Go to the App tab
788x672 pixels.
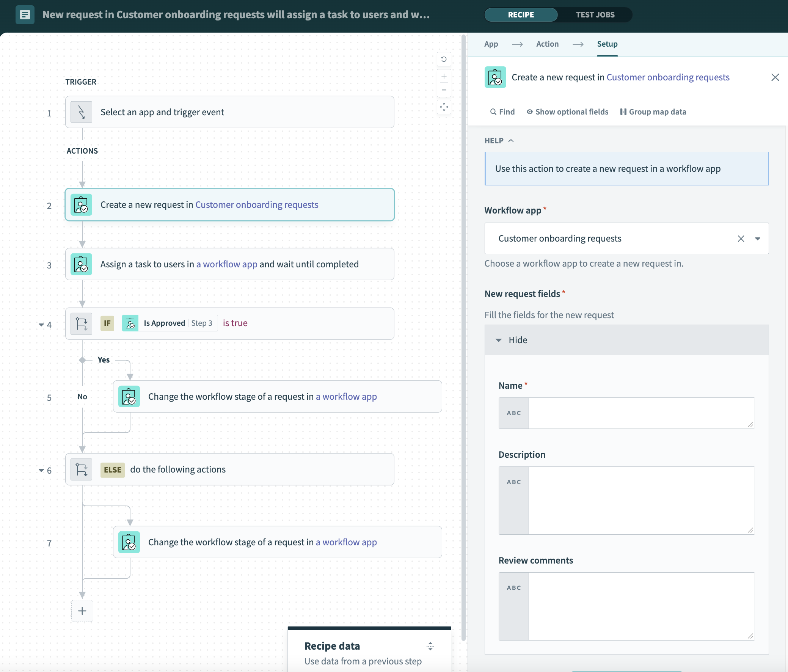pos(491,44)
